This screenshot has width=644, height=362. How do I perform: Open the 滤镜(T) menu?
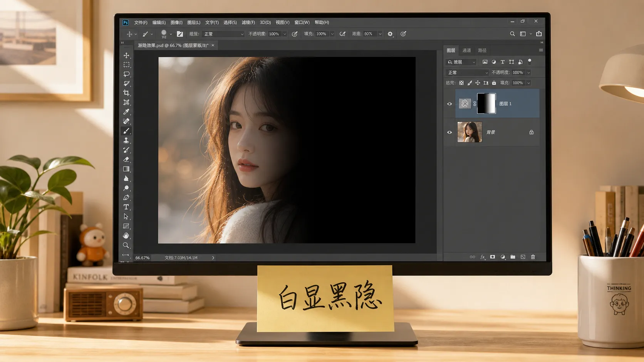click(248, 22)
